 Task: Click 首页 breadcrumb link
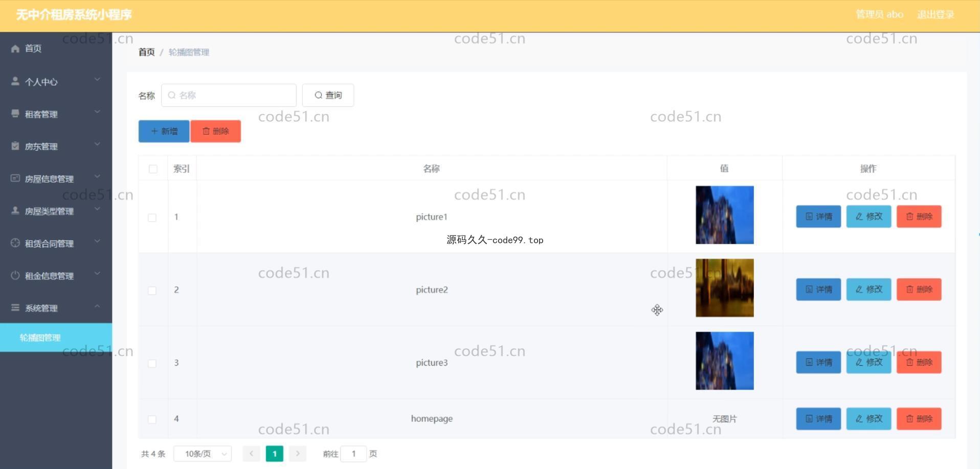coord(146,52)
